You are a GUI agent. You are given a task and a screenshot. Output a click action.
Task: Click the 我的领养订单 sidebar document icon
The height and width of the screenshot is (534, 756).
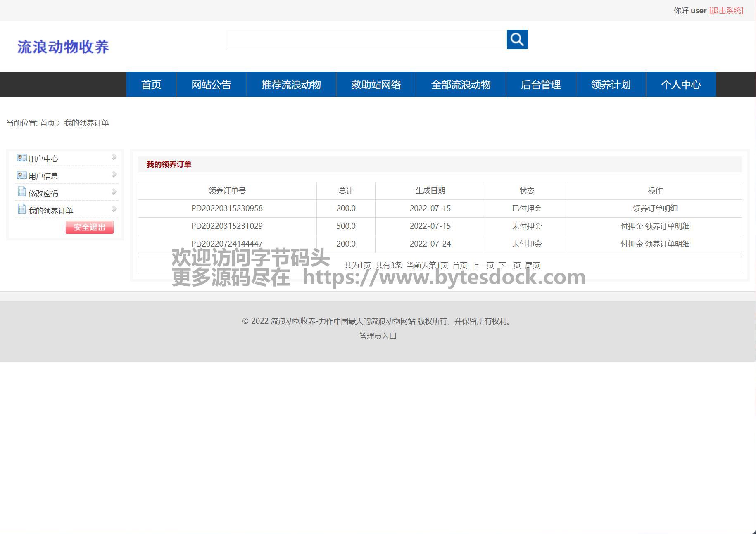point(21,209)
